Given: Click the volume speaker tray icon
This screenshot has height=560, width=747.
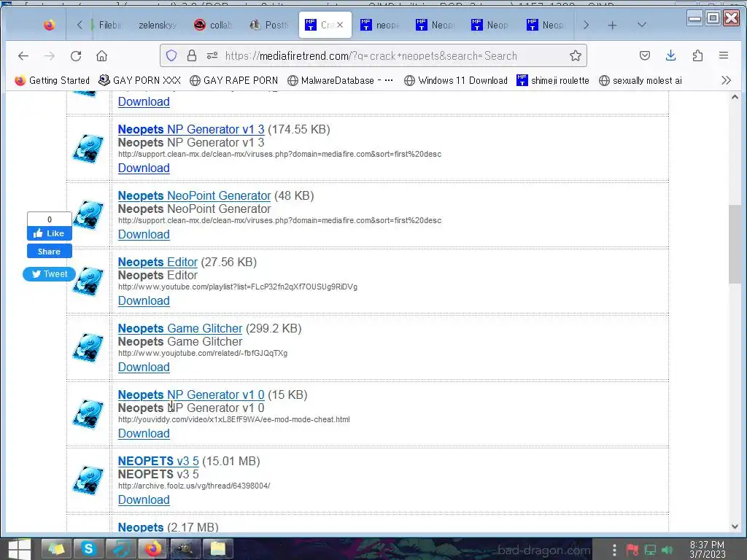Looking at the screenshot, I should coord(667,550).
